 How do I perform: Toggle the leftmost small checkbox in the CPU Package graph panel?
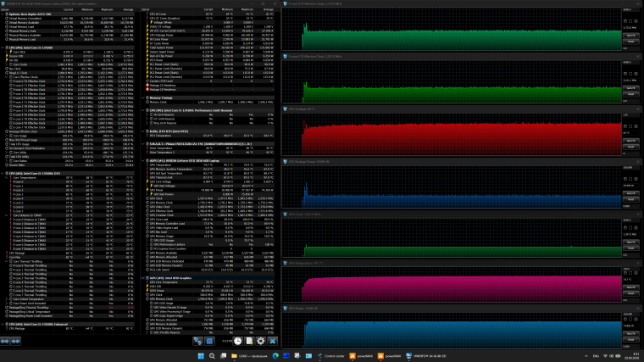625,126
